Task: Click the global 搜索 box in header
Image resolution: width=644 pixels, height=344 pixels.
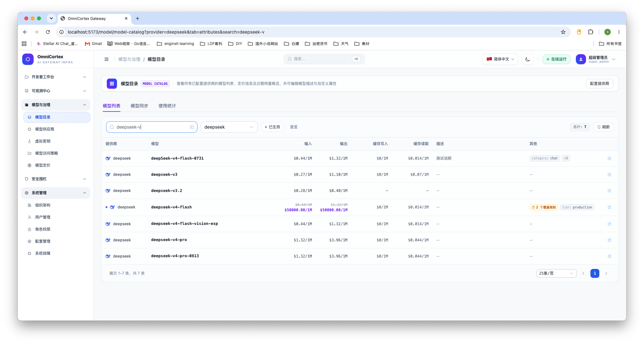Action: coord(324,59)
